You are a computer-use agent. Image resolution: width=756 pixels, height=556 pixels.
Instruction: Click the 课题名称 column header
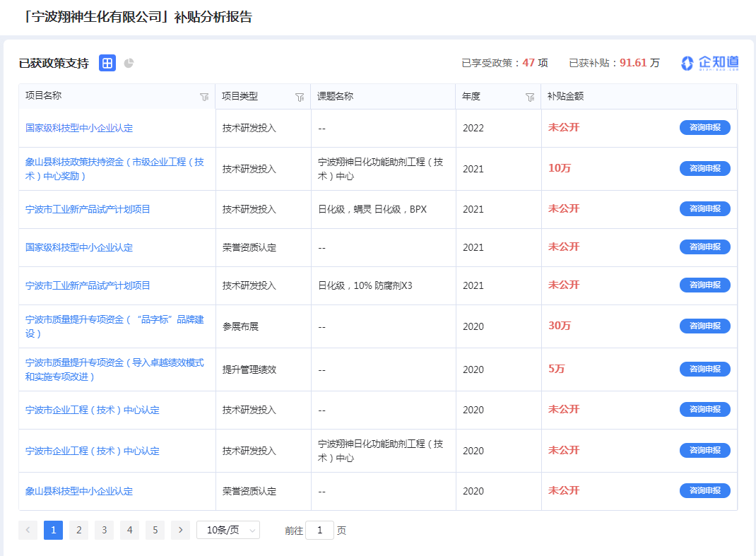(x=335, y=97)
